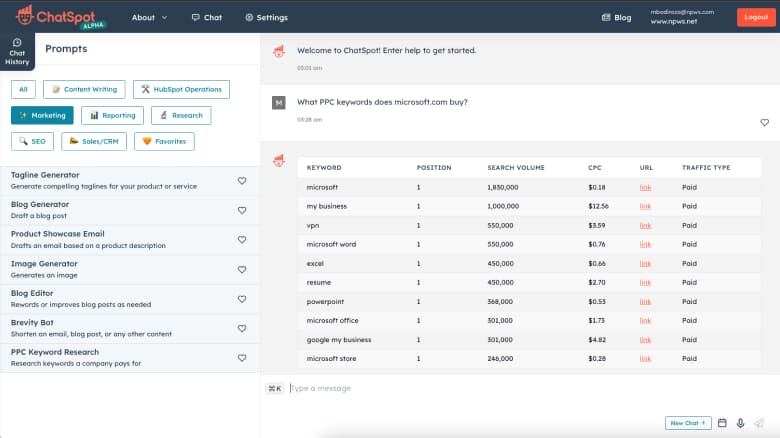Open the link for google my business keyword
This screenshot has width=780, height=438.
point(645,339)
